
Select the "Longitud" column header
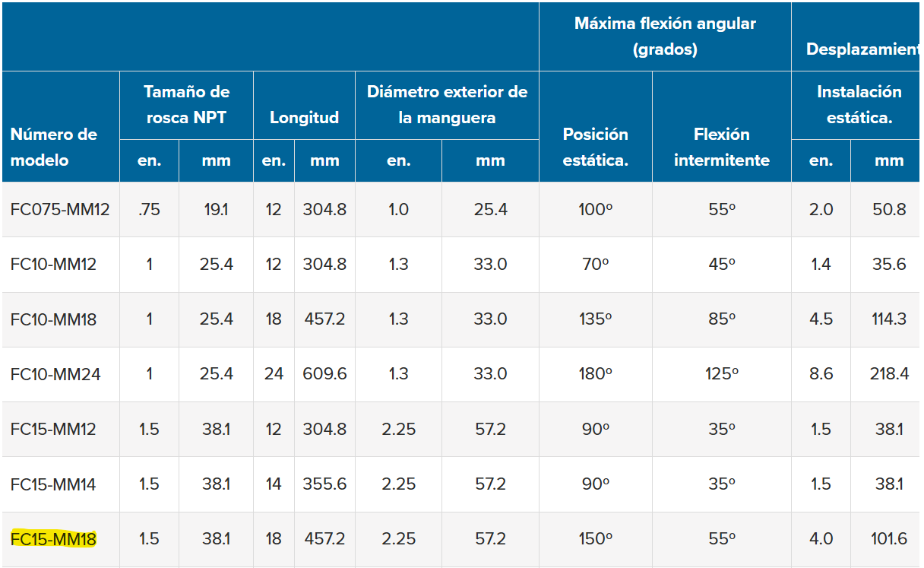point(304,118)
